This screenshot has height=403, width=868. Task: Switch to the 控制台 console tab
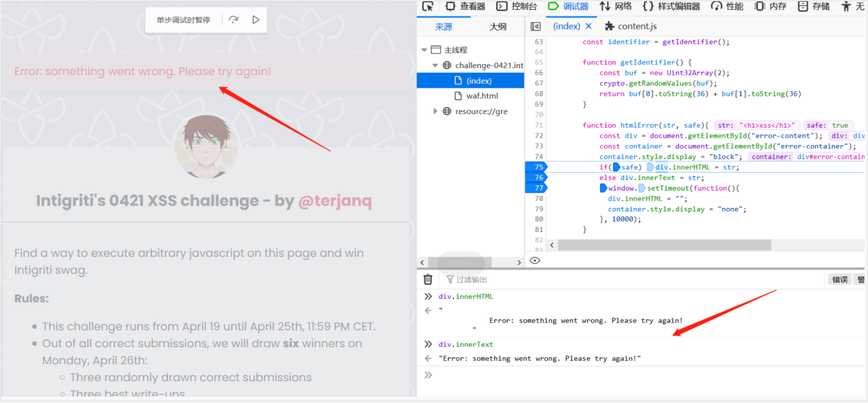pyautogui.click(x=517, y=6)
